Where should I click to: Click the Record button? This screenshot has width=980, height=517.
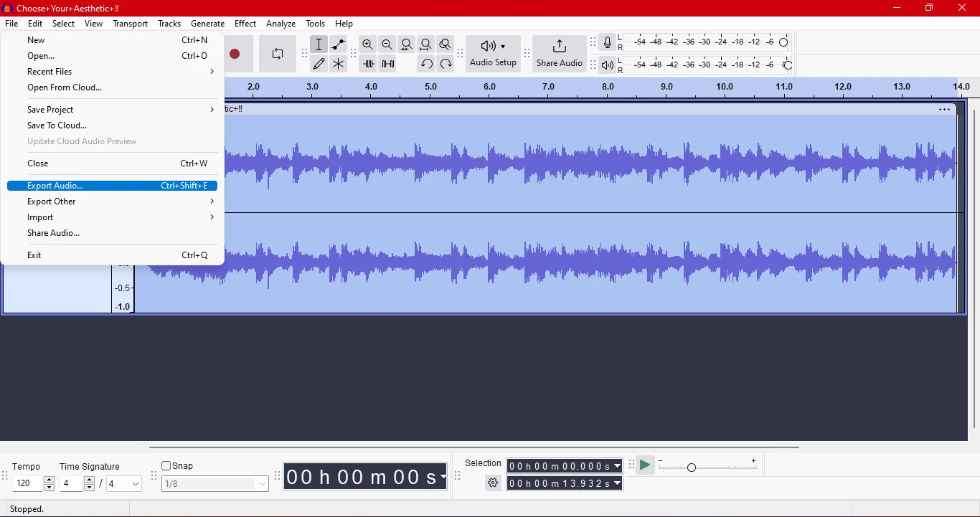pos(235,54)
